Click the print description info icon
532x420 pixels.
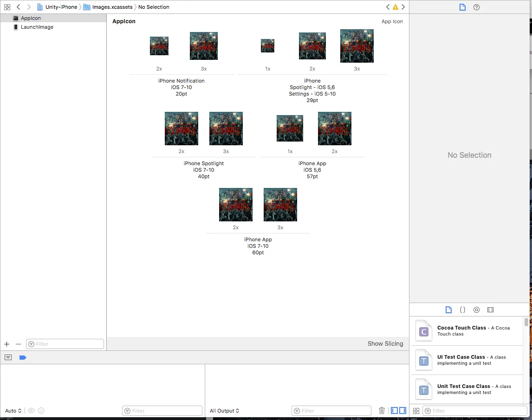tap(41, 411)
